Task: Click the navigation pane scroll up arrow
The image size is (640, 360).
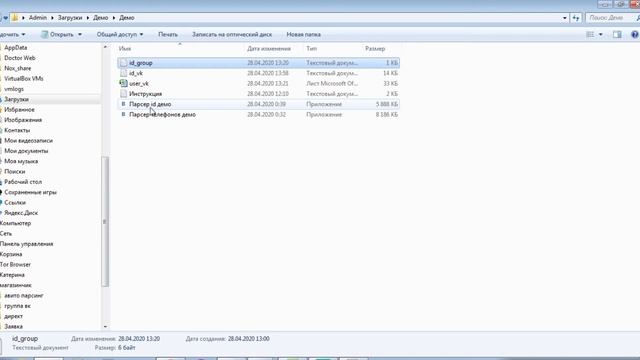Action: pyautogui.click(x=105, y=47)
